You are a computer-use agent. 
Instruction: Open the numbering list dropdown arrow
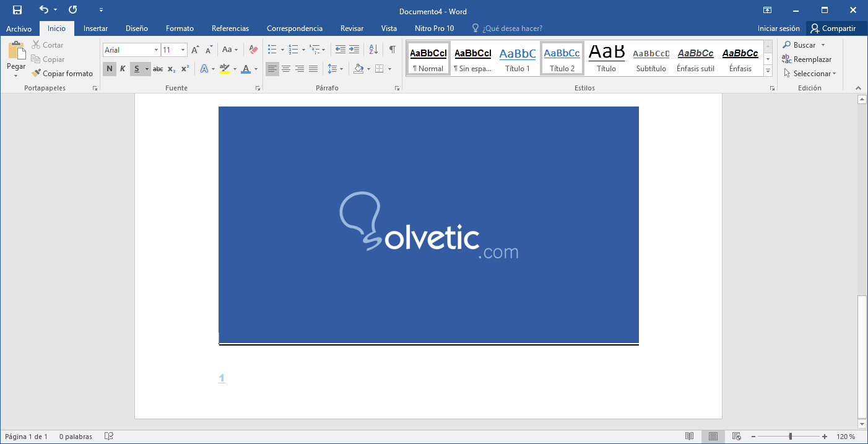tap(303, 50)
